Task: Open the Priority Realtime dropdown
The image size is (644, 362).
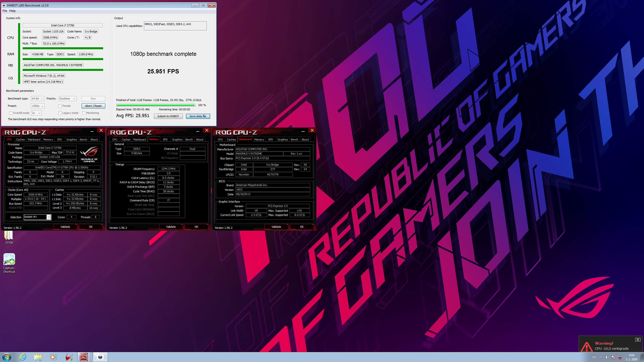Action: tap(67, 99)
